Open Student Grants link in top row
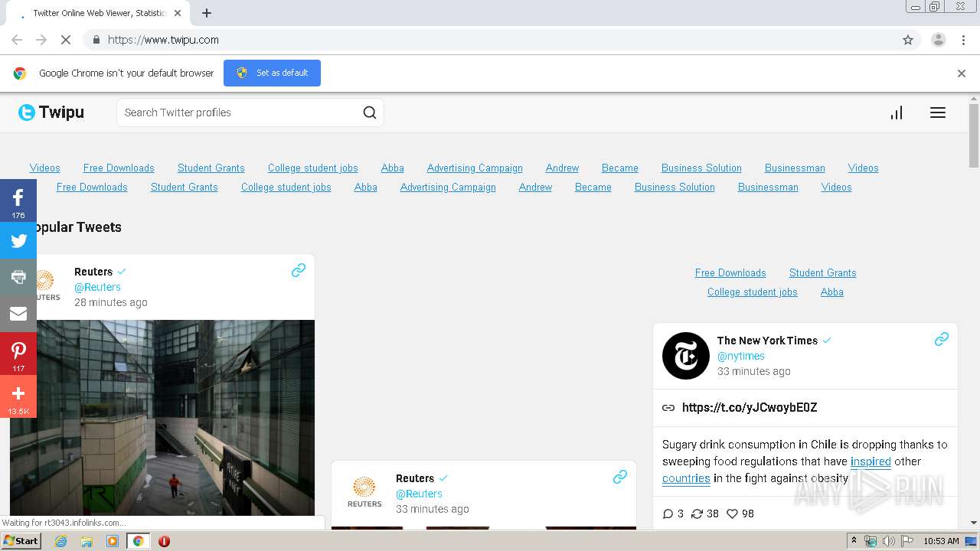 [x=211, y=168]
